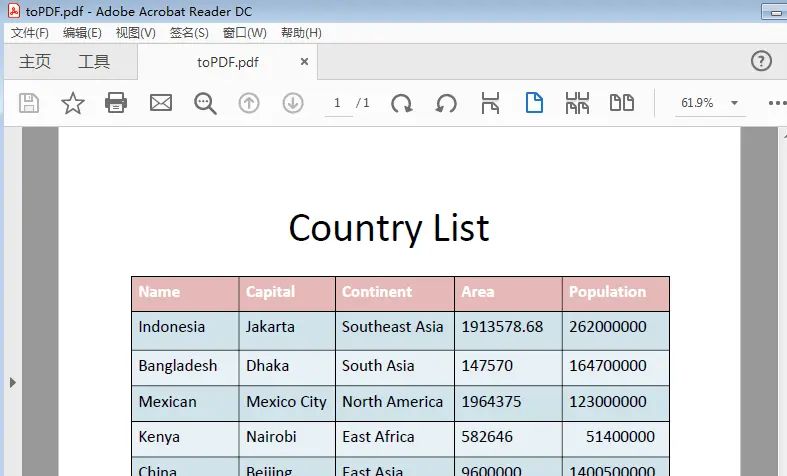Click the 262000000 population cell
The height and width of the screenshot is (476, 787).
(x=616, y=330)
